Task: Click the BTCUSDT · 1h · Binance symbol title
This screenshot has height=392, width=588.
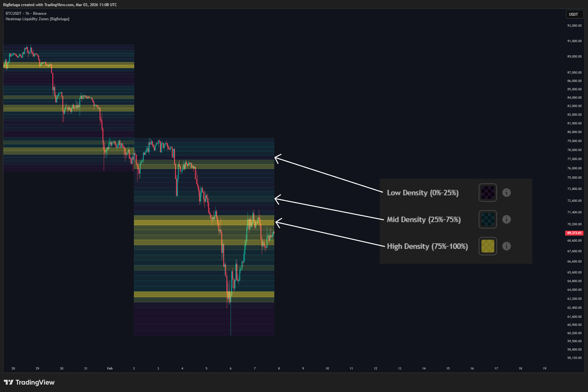Action: (26, 13)
